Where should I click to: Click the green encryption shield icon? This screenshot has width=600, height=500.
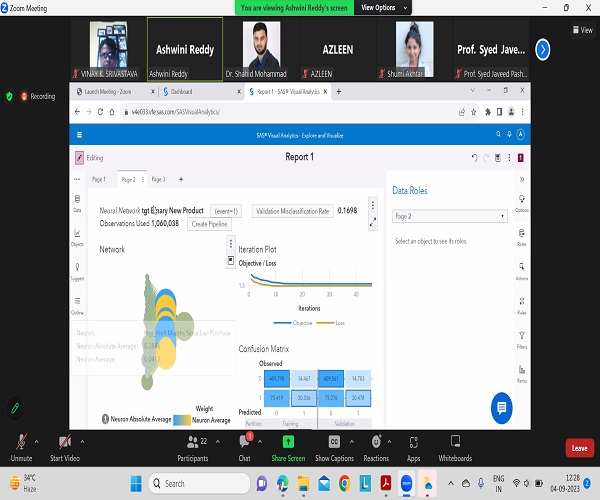[10, 96]
